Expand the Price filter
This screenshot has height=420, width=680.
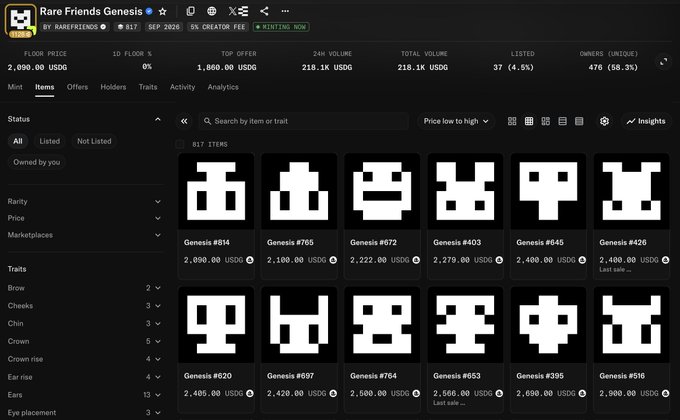pos(84,218)
